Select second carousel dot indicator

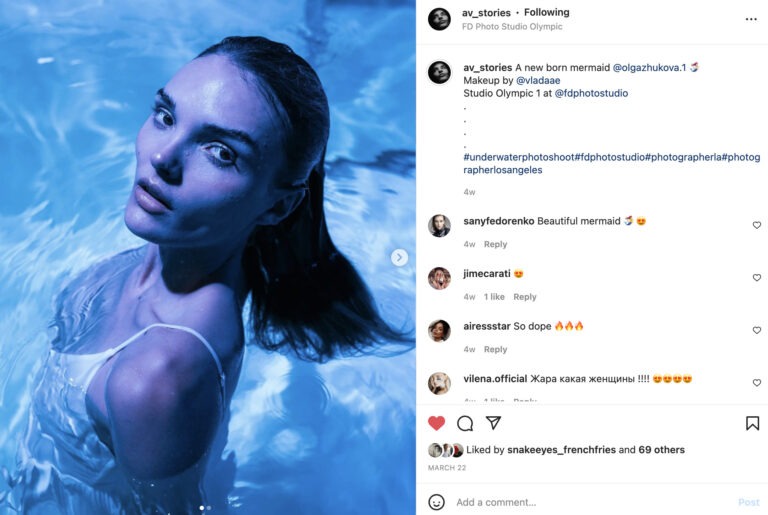coord(209,508)
